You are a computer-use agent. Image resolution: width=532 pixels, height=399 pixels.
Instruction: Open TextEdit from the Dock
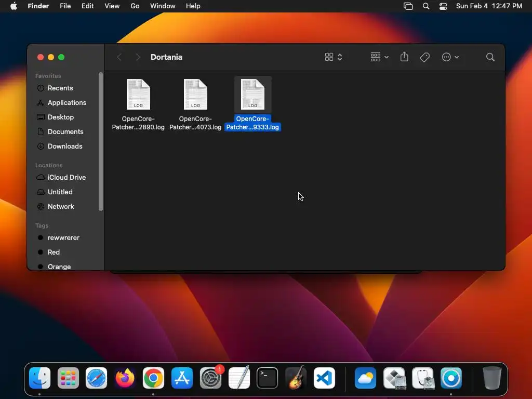pos(239,378)
